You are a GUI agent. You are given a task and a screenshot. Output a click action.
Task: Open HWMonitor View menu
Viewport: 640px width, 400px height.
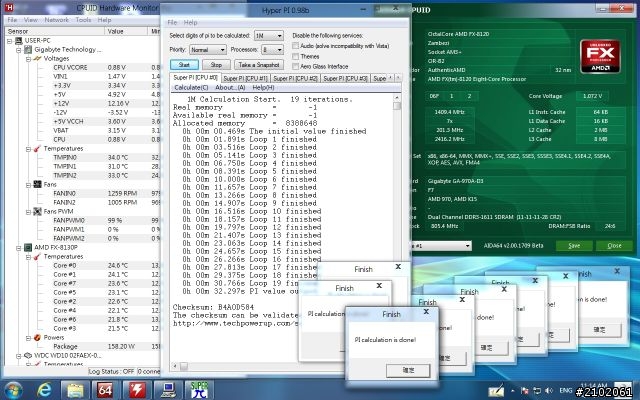pos(31,20)
